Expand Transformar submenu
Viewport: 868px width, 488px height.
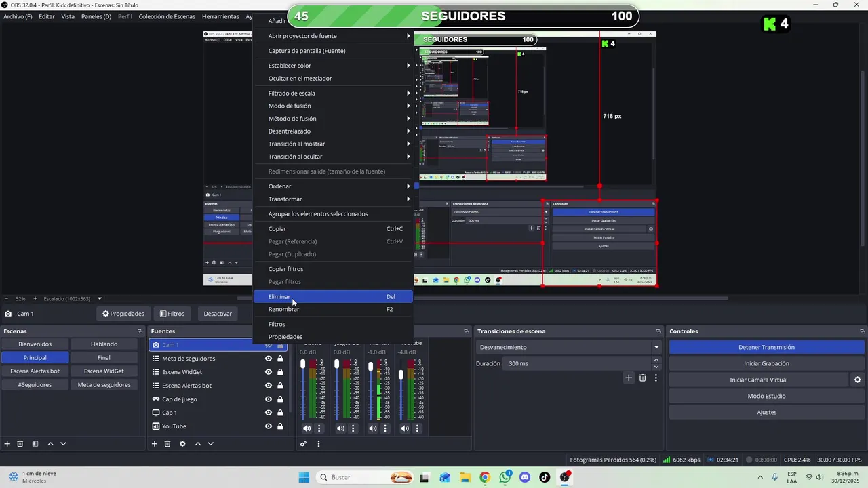click(x=333, y=199)
